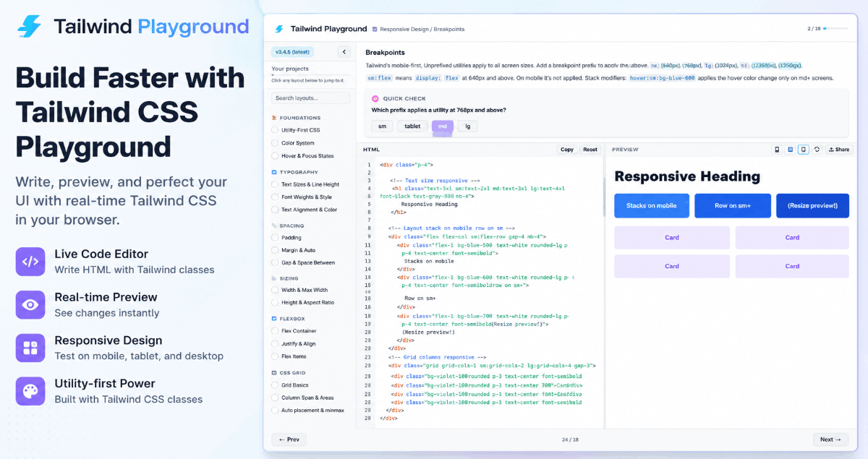The height and width of the screenshot is (459, 868).
Task: Click the Flexbox section icon
Action: click(x=273, y=318)
